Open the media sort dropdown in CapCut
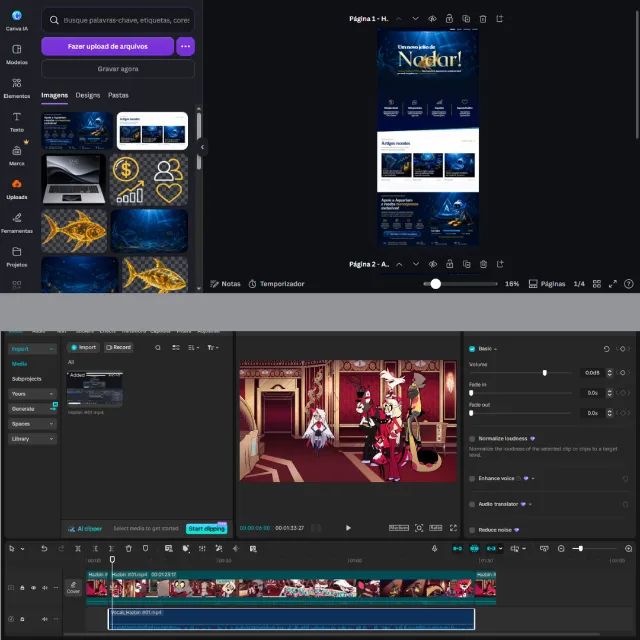The height and width of the screenshot is (640, 640). 193,348
